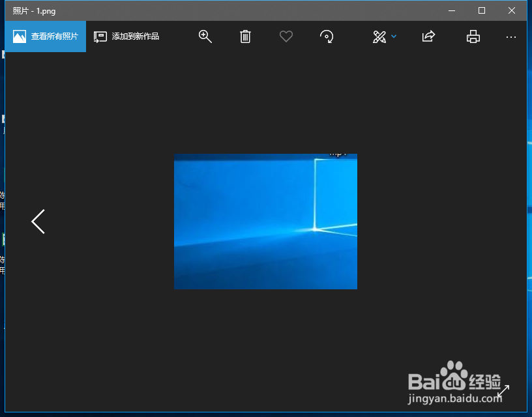The height and width of the screenshot is (417, 532).
Task: Share the photo with share icon
Action: click(x=428, y=36)
